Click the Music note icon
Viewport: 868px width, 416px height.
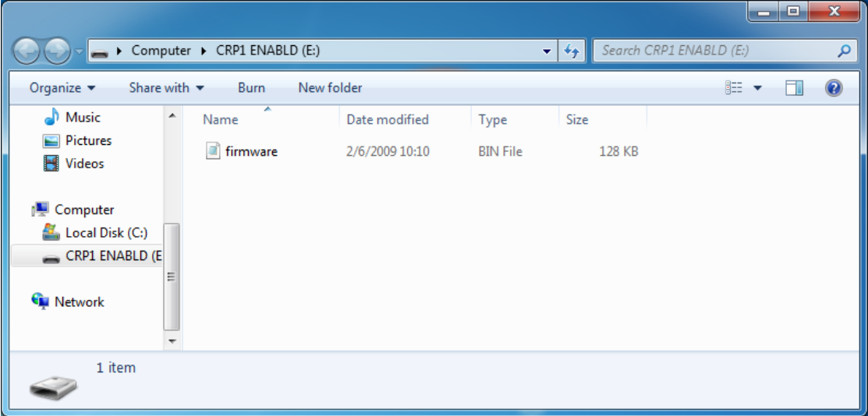click(x=51, y=117)
